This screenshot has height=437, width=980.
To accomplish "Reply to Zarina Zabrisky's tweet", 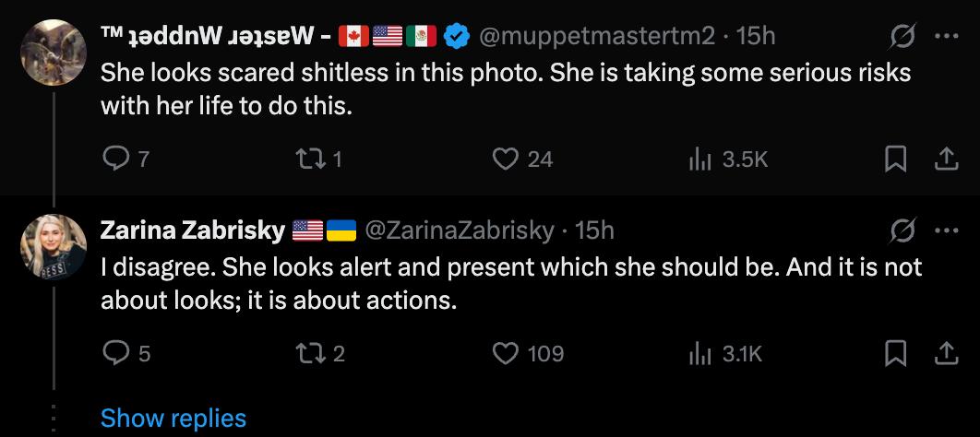I will pos(114,353).
